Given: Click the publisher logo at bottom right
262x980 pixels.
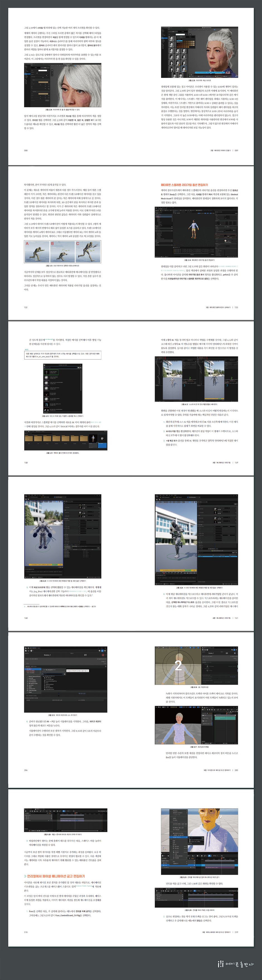Looking at the screenshot, I should [x=235, y=964].
